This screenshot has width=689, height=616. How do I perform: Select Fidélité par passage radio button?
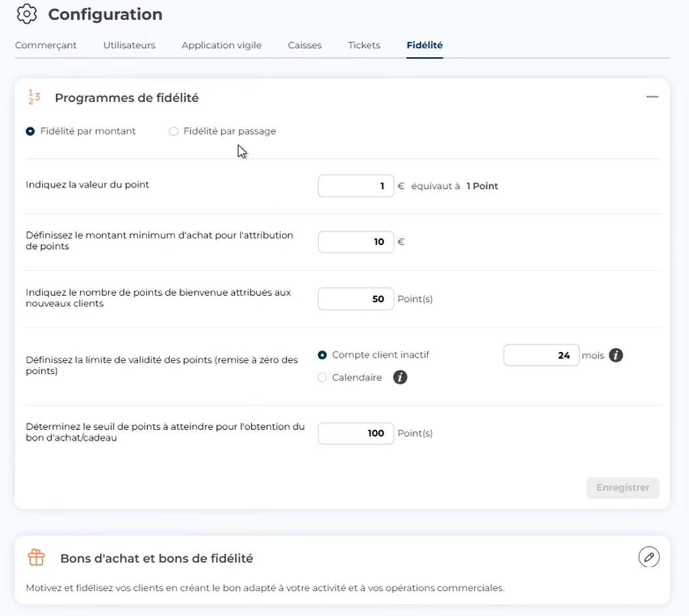(x=173, y=131)
